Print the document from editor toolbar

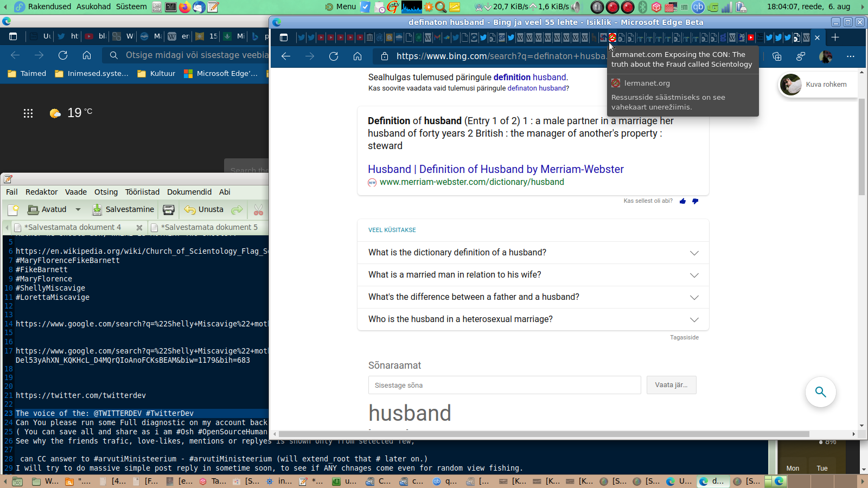pyautogui.click(x=169, y=210)
